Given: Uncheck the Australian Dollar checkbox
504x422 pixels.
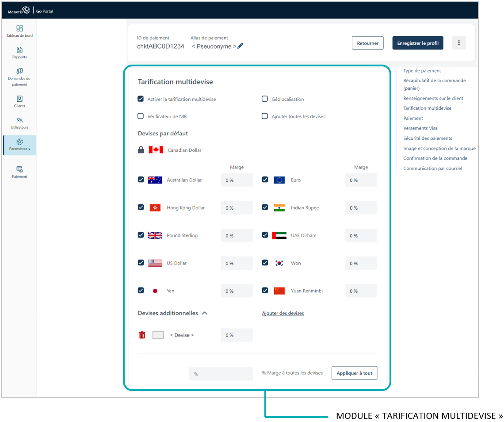Looking at the screenshot, I should point(141,180).
